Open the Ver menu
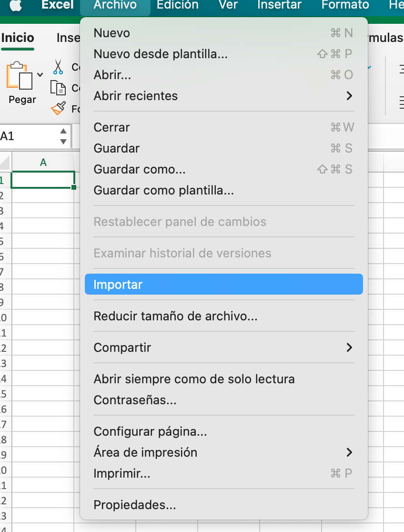The width and height of the screenshot is (404, 532). [x=228, y=5]
